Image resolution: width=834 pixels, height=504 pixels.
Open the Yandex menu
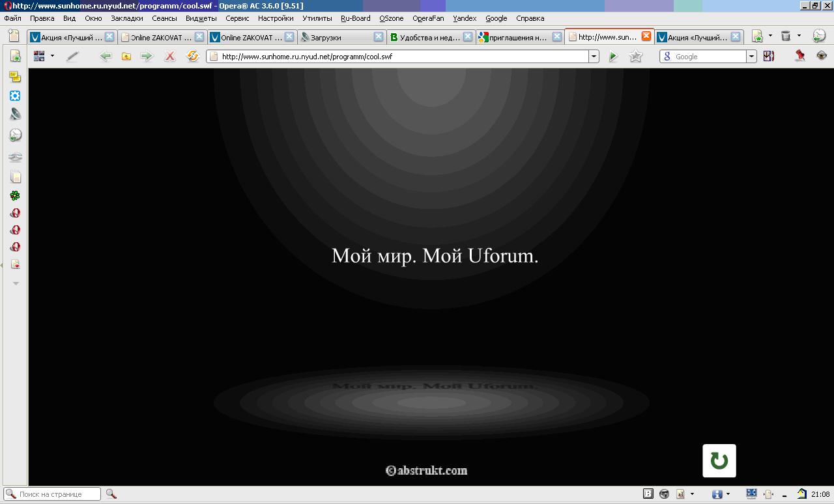click(x=465, y=18)
